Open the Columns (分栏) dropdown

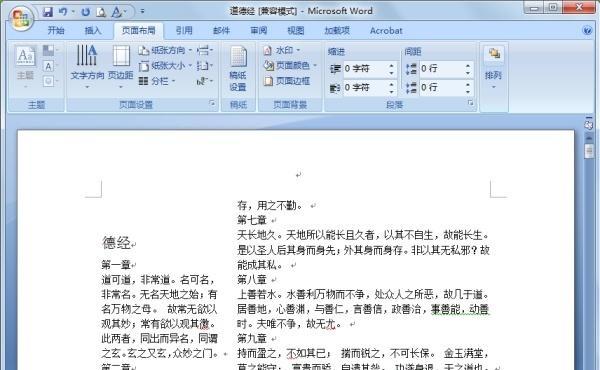157,81
